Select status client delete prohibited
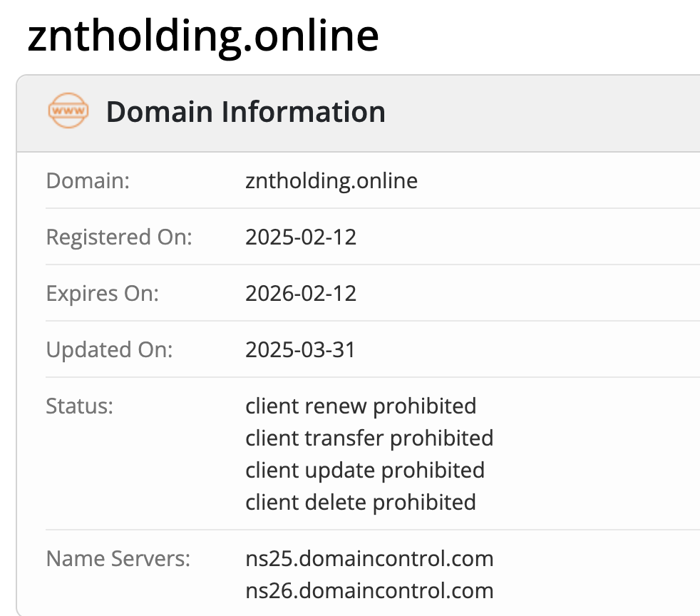 [x=360, y=503]
